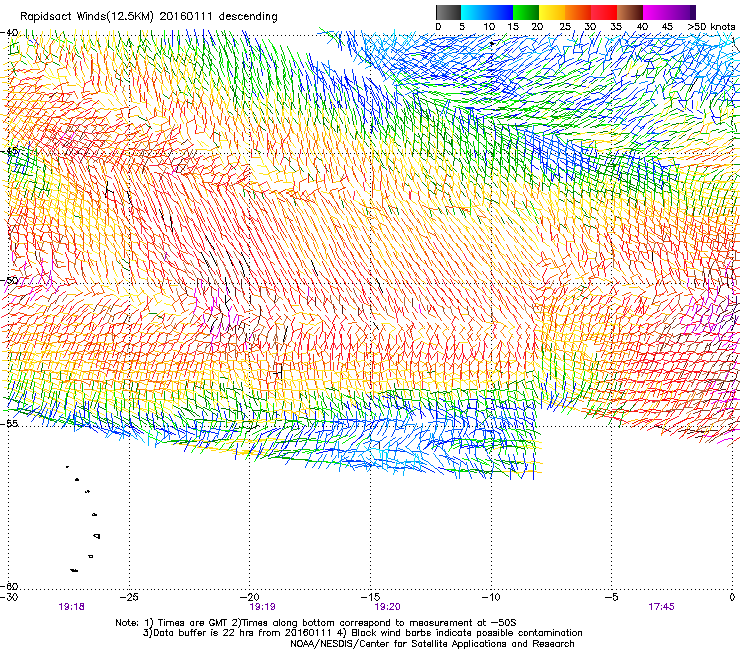This screenshot has height=650, width=740.
Task: Click the 'Rapidscat Winds(12.5KM) 20160111 descending' title
Action: [x=149, y=16]
